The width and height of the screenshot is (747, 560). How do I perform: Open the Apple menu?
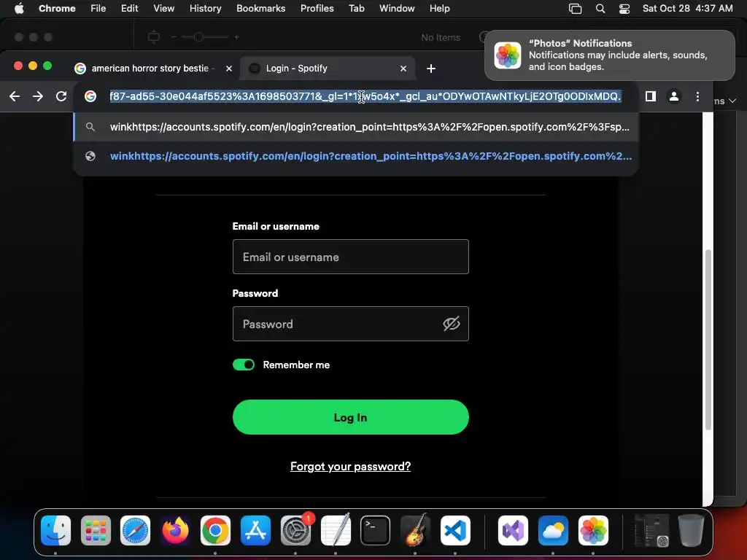[x=19, y=8]
